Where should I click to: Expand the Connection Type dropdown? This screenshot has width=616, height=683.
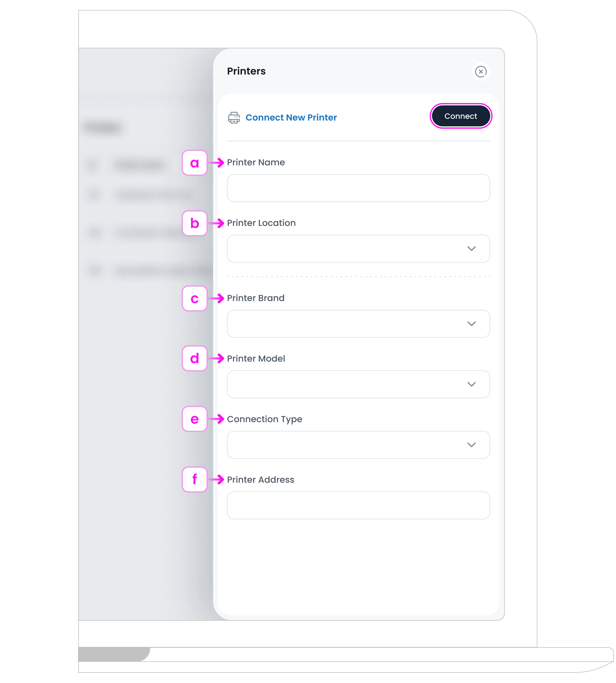point(358,445)
